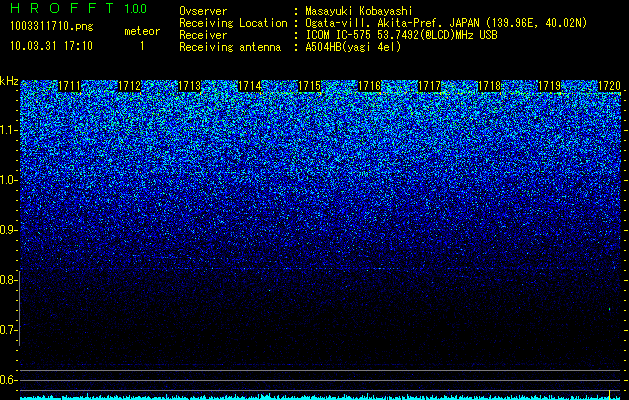629x400 pixels.
Task: Click the 1711 time marker
Action: coord(69,86)
